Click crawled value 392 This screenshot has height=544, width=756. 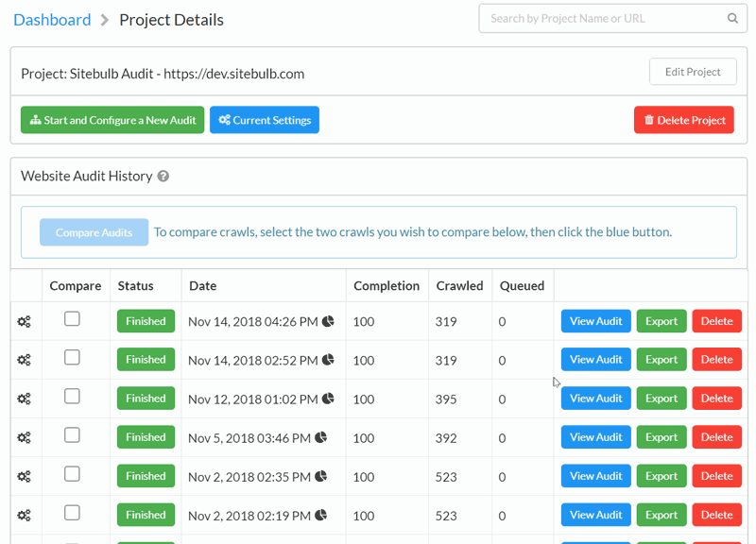coord(446,438)
